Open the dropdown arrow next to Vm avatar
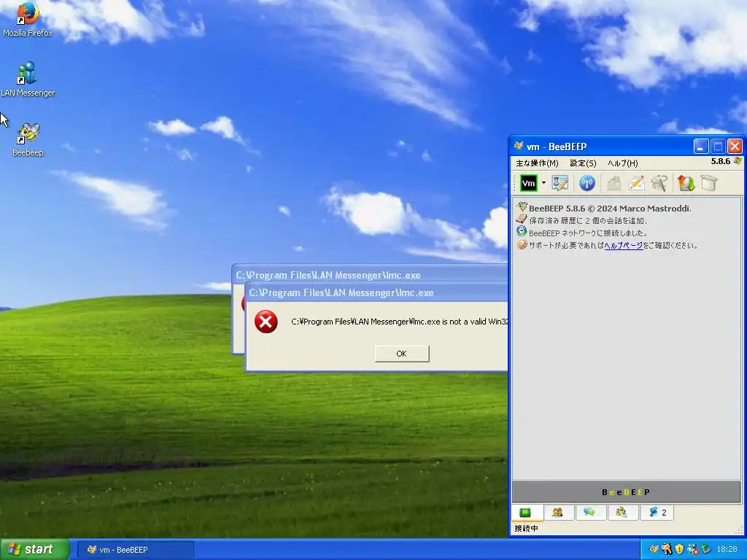This screenshot has height=560, width=747. click(543, 183)
